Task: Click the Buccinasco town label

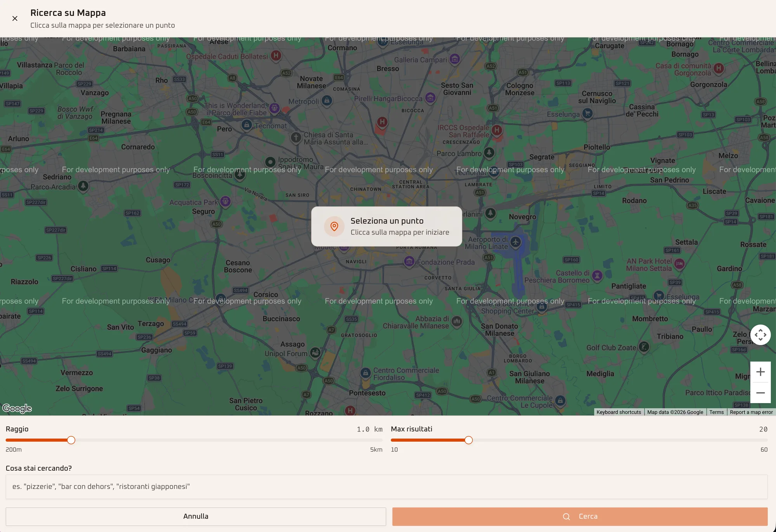Action: (x=281, y=319)
